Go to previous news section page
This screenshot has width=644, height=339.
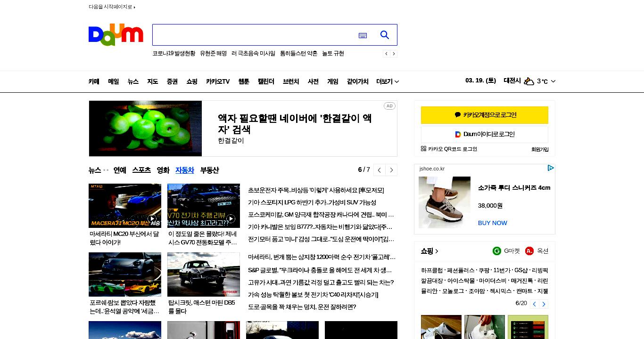pyautogui.click(x=380, y=170)
